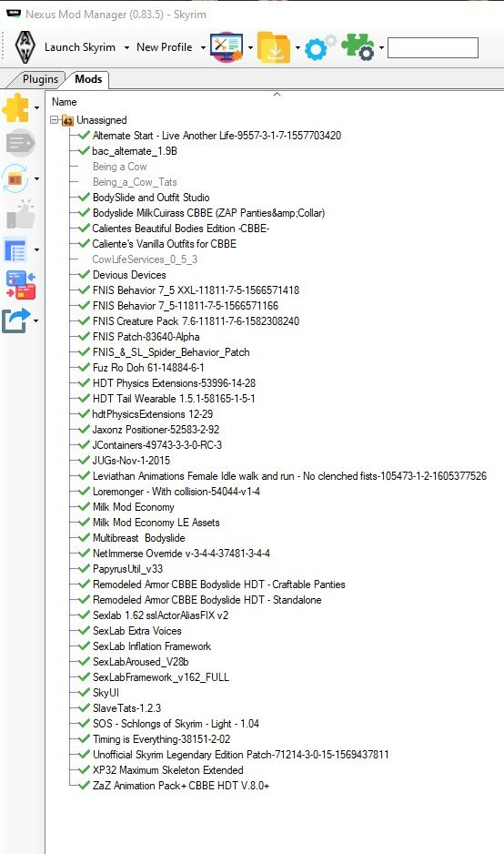Select the greyed Being a Cow mod

point(120,166)
